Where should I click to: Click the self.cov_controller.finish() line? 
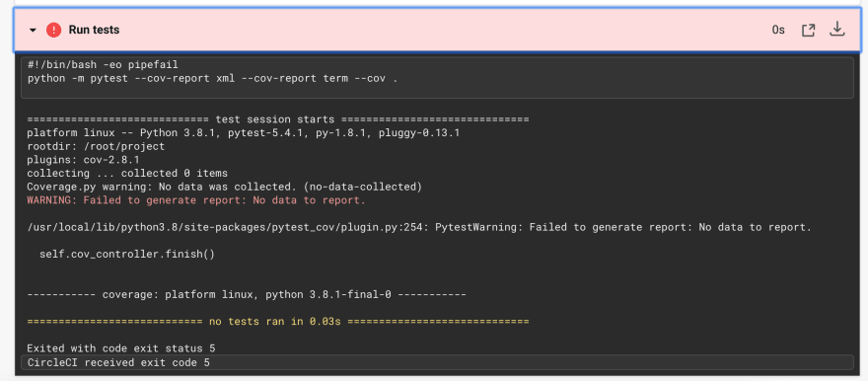[x=127, y=255]
